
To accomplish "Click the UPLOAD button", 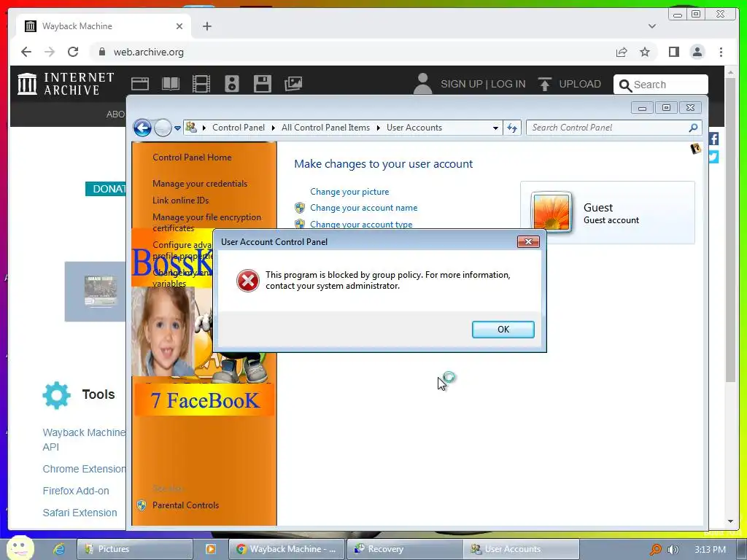I will click(x=569, y=85).
